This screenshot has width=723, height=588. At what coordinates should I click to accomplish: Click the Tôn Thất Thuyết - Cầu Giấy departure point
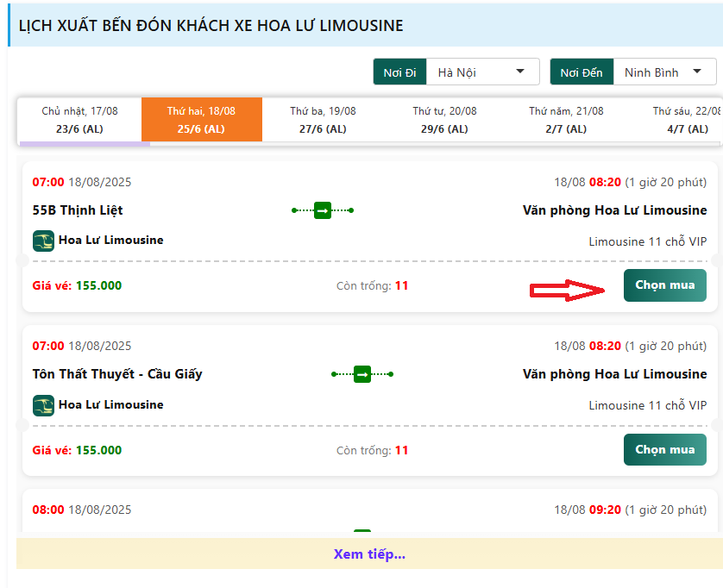coord(117,374)
